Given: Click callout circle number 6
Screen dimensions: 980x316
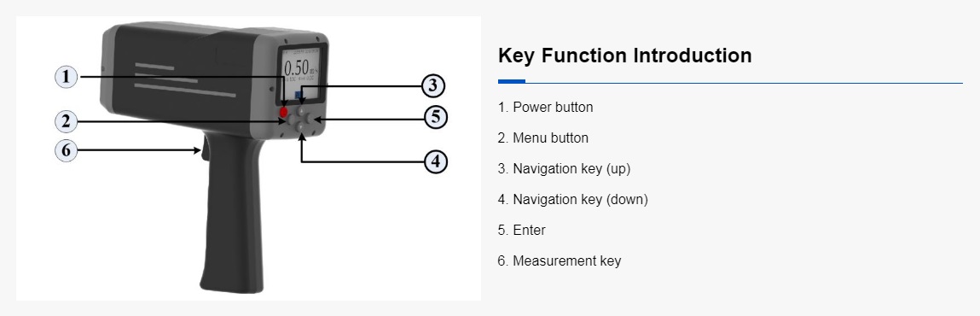Looking at the screenshot, I should pos(67,150).
